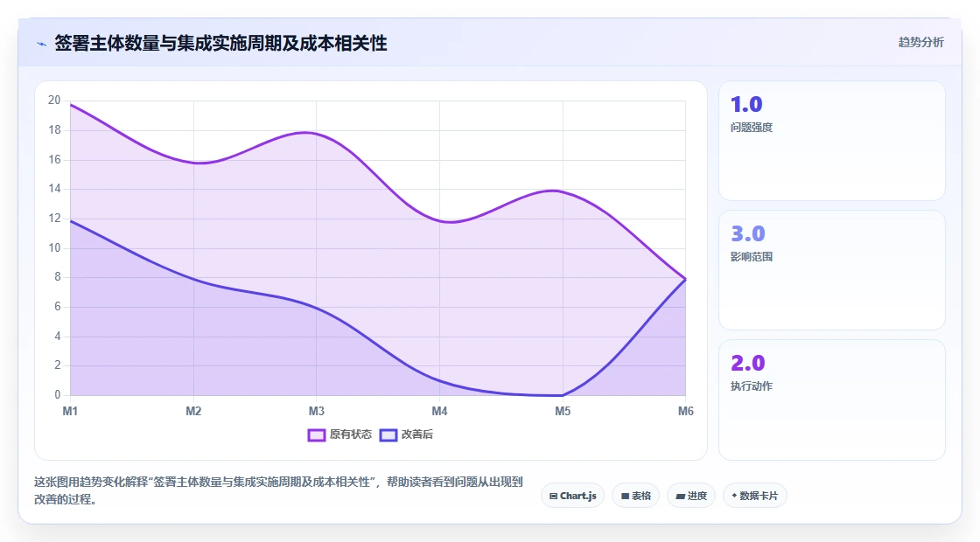The width and height of the screenshot is (980, 542).
Task: Click the description paragraph starting 这张图用趋势变化解释
Action: tap(278, 490)
